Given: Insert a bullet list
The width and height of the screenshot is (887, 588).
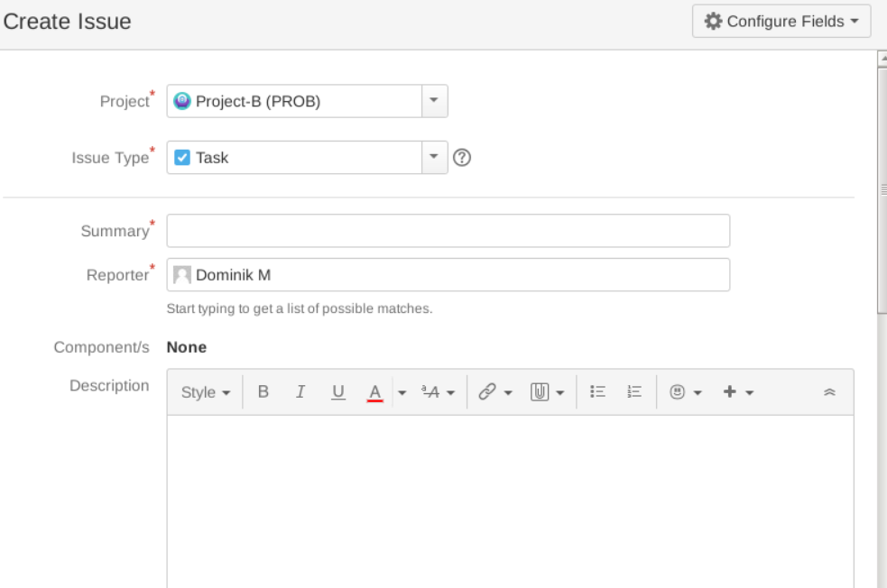Looking at the screenshot, I should (x=597, y=391).
